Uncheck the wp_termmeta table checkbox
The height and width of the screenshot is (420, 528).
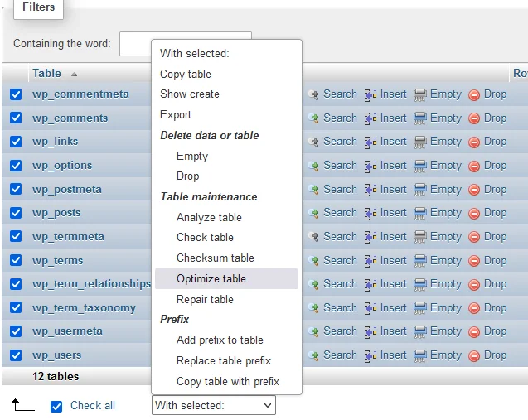[16, 237]
